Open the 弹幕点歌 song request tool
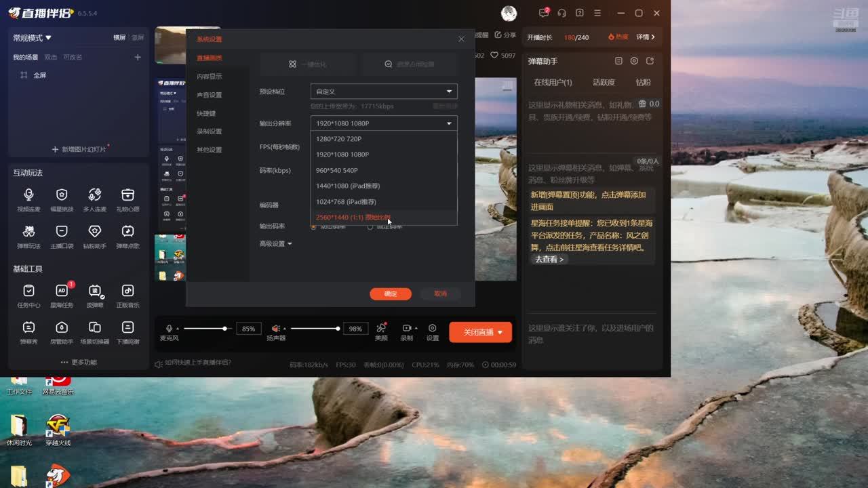 [x=127, y=236]
